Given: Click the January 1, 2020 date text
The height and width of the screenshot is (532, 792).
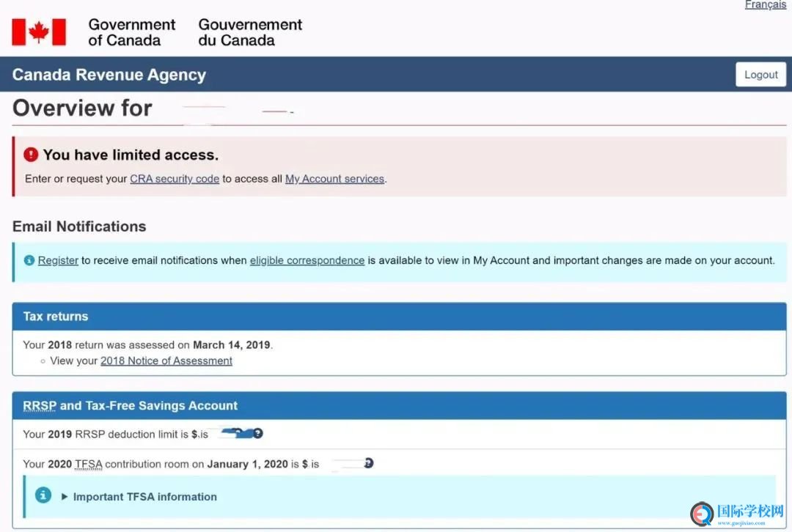Looking at the screenshot, I should click(248, 465).
